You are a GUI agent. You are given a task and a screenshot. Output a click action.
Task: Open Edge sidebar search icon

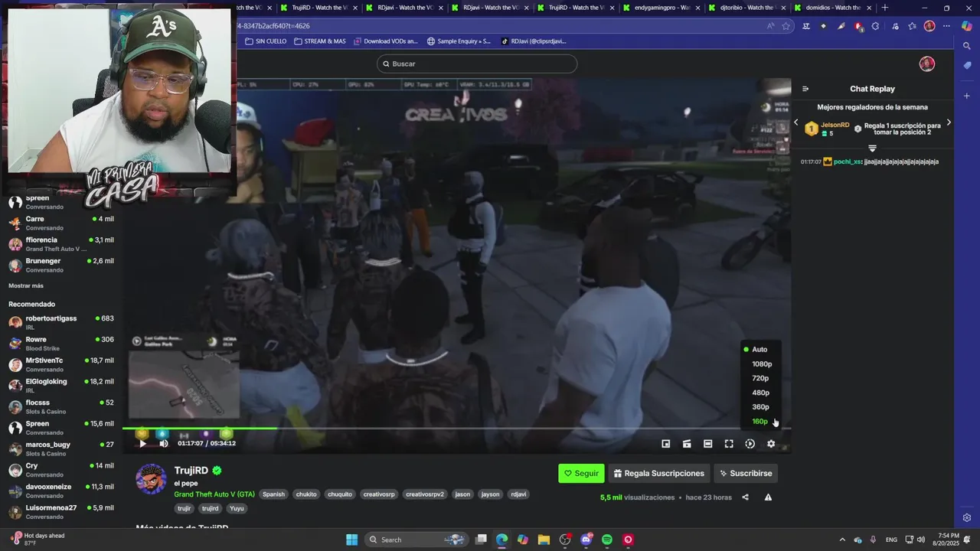click(x=967, y=46)
